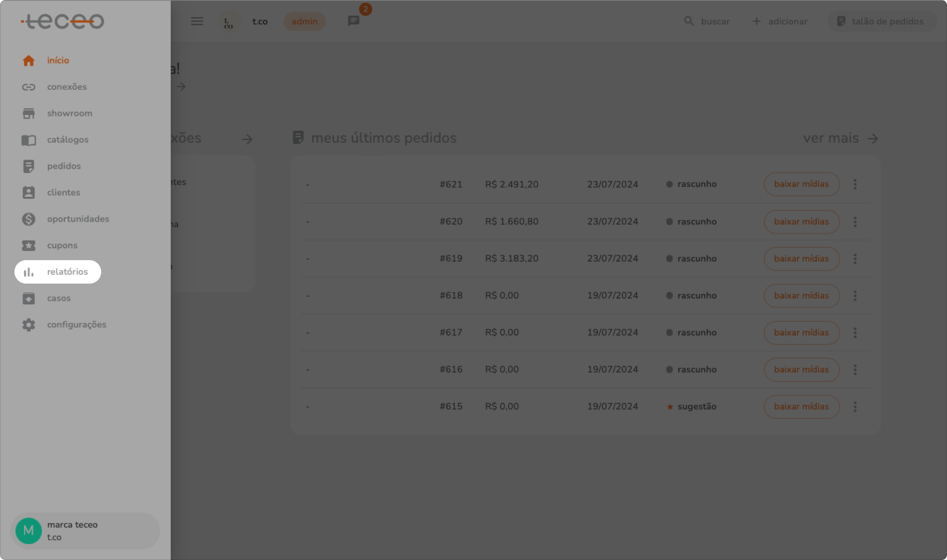This screenshot has height=560, width=947.
Task: Expand options menu for order #615
Action: click(855, 407)
